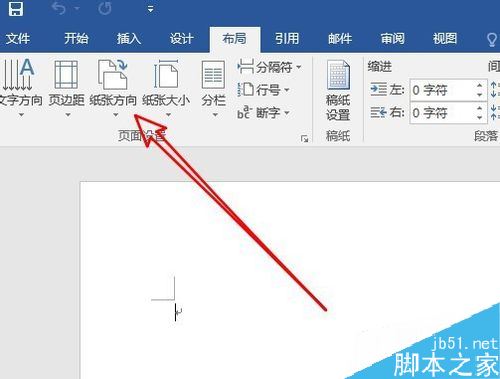The width and height of the screenshot is (500, 379).
Task: Open the 分隔符 breaks menu
Action: 269,67
